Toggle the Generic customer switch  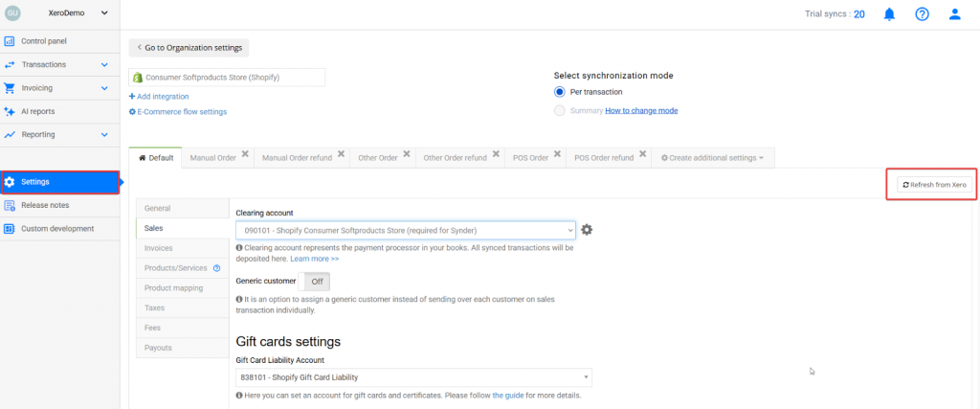tap(315, 282)
